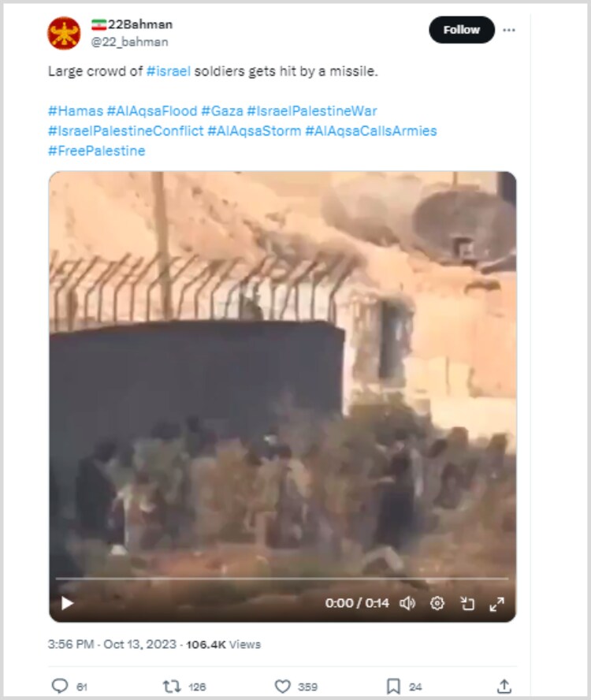Open 22Bahman profile avatar
Viewport: 591px width, 700px height.
coord(65,33)
